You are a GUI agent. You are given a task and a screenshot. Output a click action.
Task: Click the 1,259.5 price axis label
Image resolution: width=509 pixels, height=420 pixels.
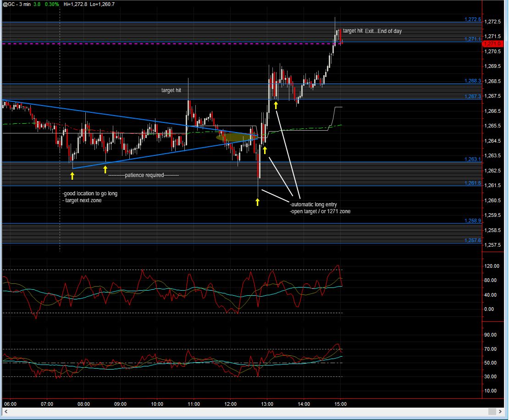[x=492, y=215]
